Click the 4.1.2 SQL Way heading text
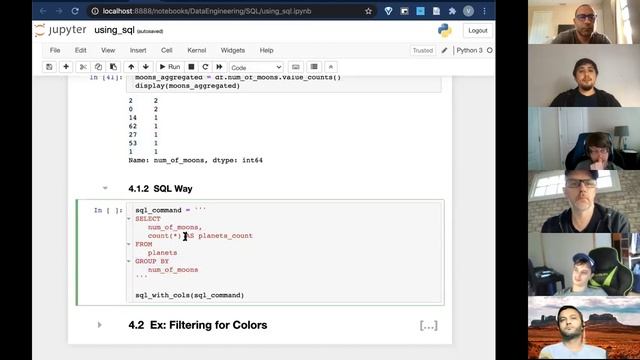Image resolution: width=640 pixels, height=360 pixels. tap(160, 189)
